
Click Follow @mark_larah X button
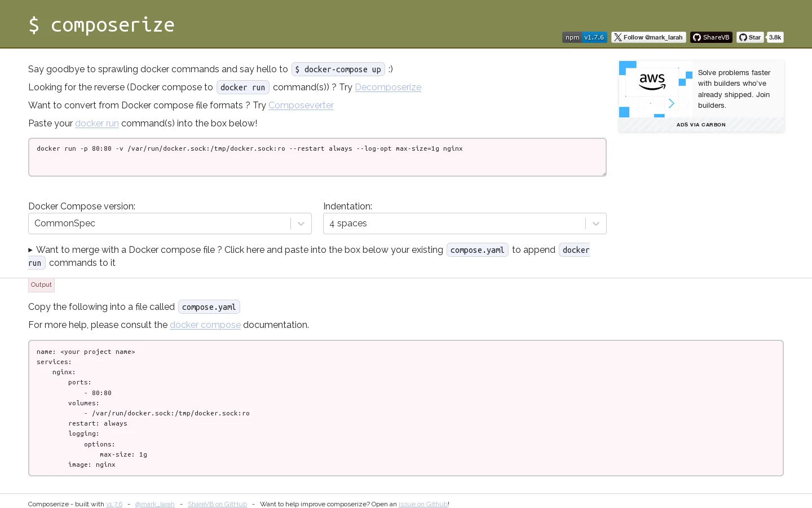click(648, 37)
